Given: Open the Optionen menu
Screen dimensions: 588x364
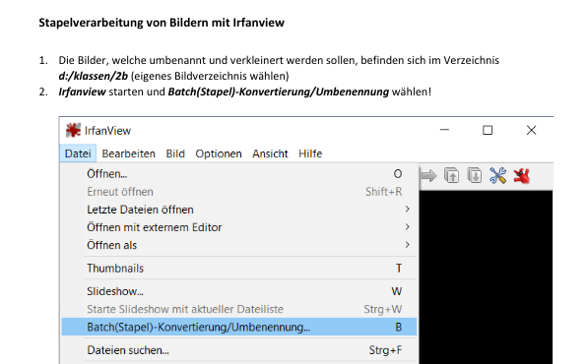Looking at the screenshot, I should [x=219, y=153].
